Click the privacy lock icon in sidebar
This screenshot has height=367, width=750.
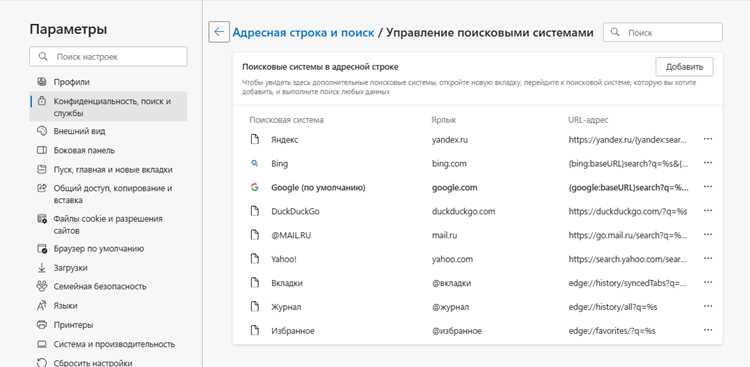(x=42, y=101)
